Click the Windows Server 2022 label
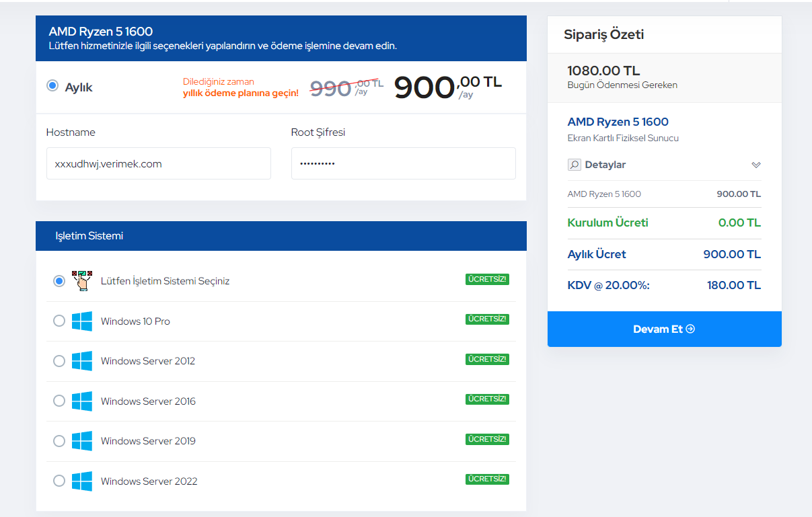 (x=149, y=481)
